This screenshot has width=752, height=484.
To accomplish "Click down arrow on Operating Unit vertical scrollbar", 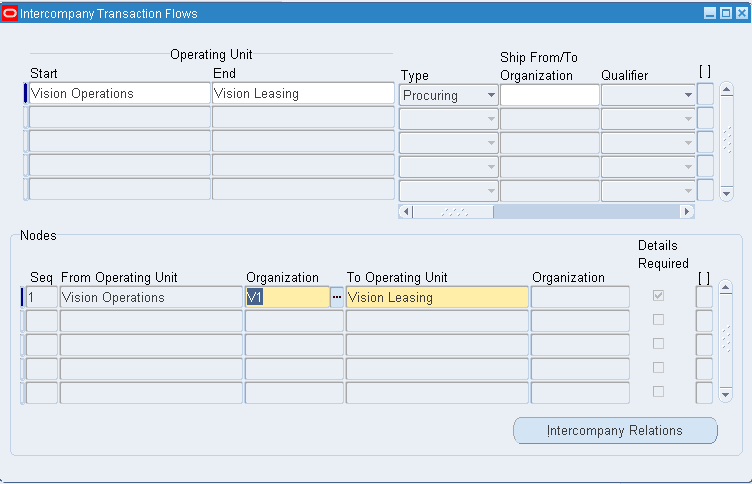I will [x=727, y=194].
